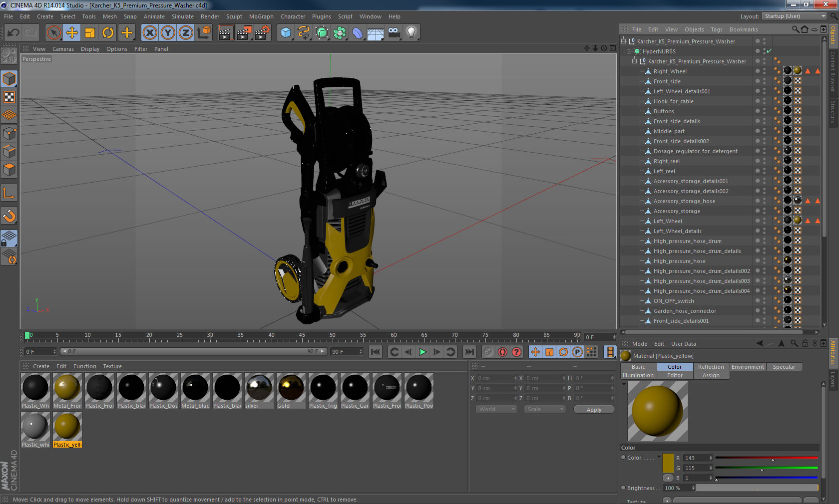The width and height of the screenshot is (839, 504).
Task: Open the World coordinate dropdown
Action: tap(496, 409)
